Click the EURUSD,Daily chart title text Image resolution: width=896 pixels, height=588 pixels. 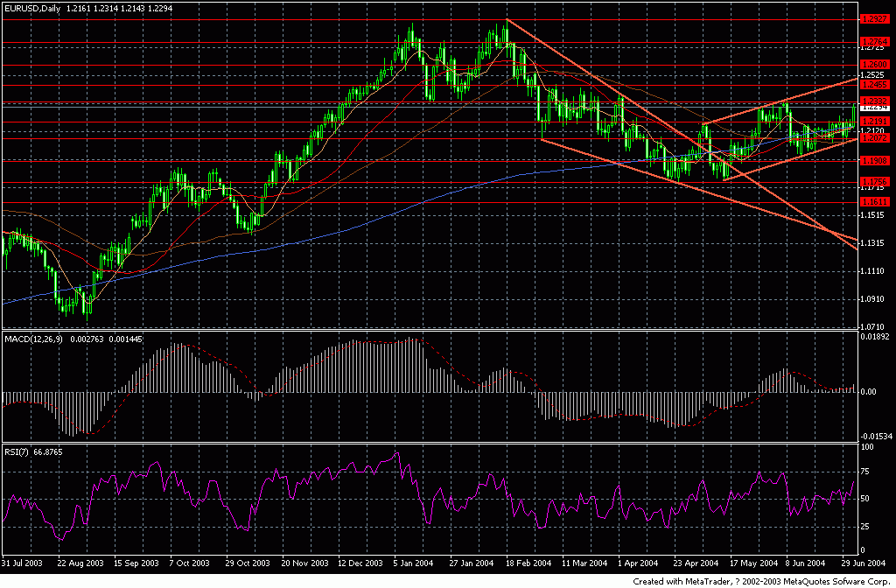pyautogui.click(x=31, y=9)
